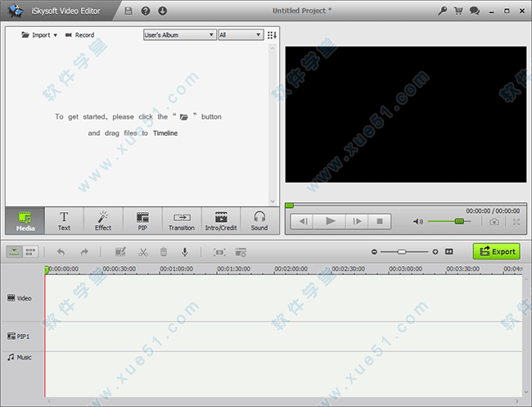Switch to timeline view mode
This screenshot has width=532, height=407.
[14, 251]
